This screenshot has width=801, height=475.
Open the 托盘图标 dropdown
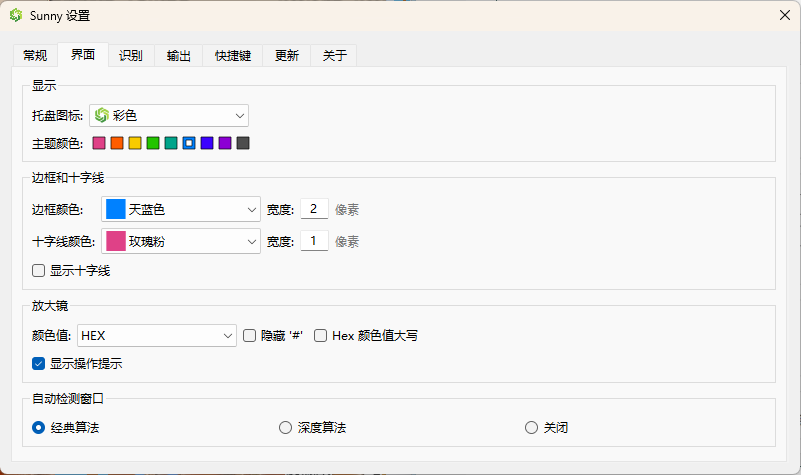[168, 115]
